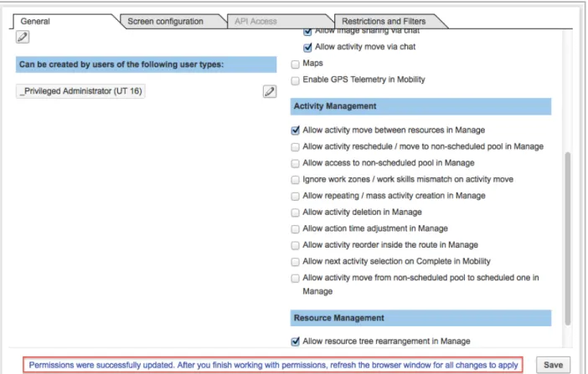The width and height of the screenshot is (588, 374).
Task: Check Allow action time adjustment in Manage
Action: tap(295, 229)
